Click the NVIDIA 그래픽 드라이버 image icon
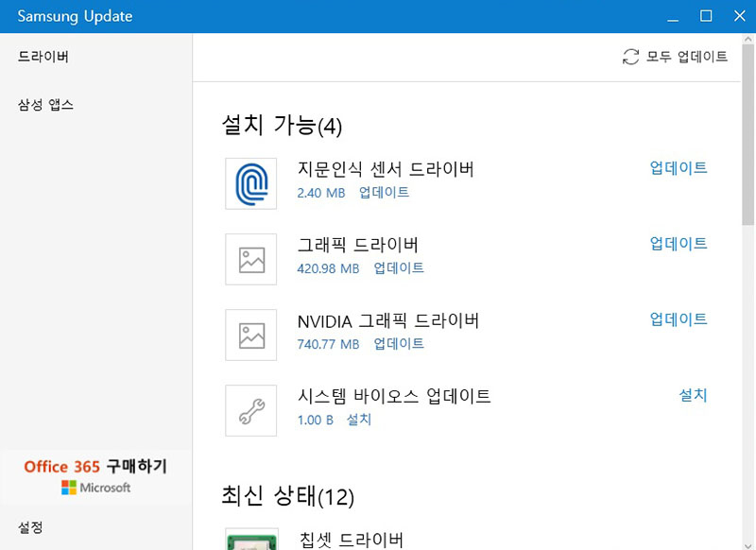Screen dimensions: 756x550 click(250, 335)
